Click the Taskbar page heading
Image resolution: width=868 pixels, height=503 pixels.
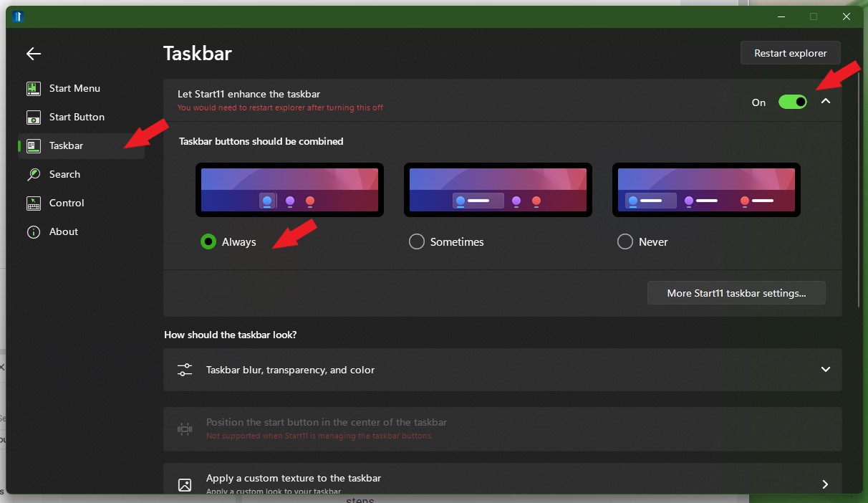click(198, 53)
